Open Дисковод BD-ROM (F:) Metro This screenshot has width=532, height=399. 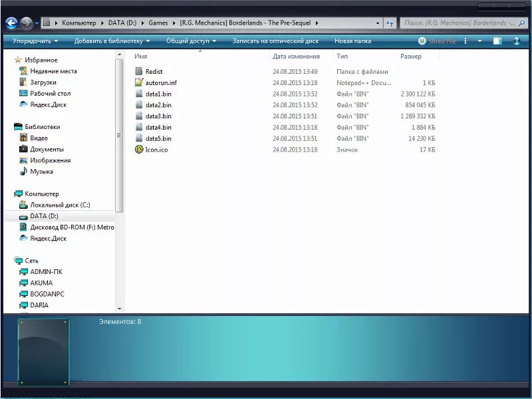click(x=66, y=227)
